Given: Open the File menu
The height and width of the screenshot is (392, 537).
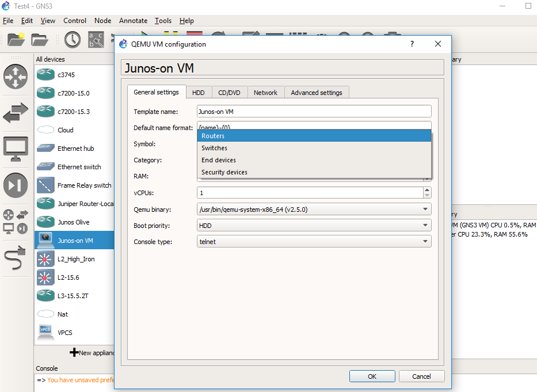Looking at the screenshot, I should [8, 21].
